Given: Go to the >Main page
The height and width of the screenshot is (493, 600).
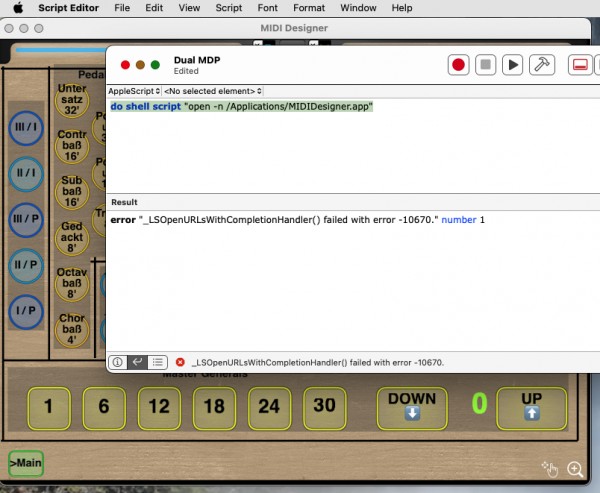Looking at the screenshot, I should coord(26,463).
